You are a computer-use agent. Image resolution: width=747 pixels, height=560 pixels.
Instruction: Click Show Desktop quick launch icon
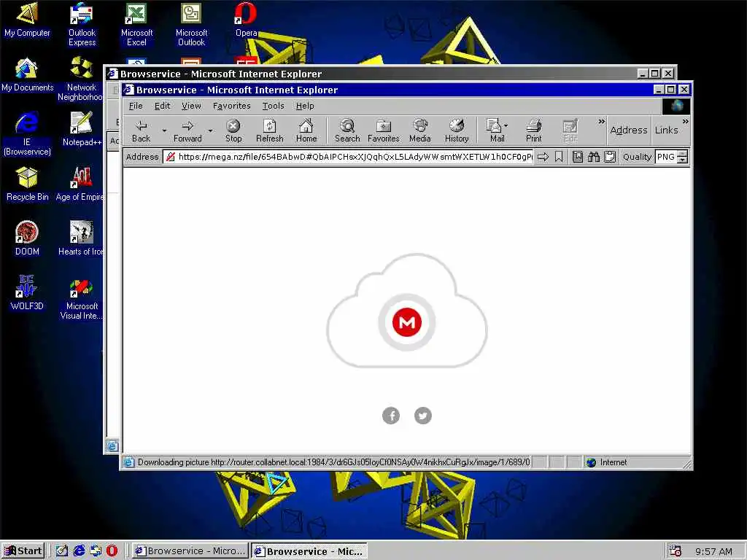tap(62, 551)
